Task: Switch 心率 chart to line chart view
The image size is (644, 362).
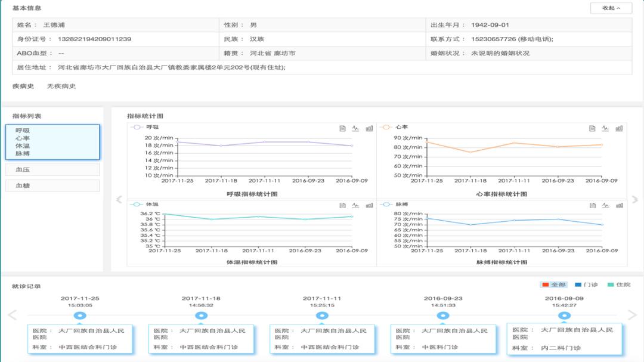Action: coord(605,128)
